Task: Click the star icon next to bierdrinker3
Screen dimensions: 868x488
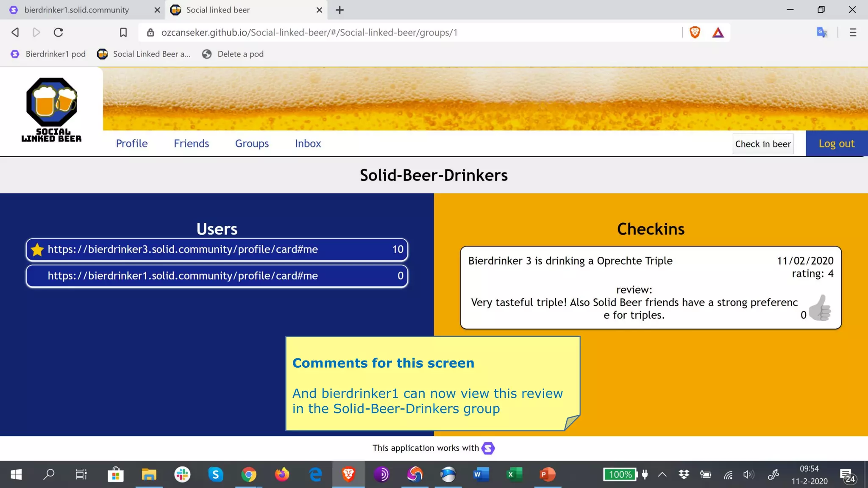Action: 37,250
